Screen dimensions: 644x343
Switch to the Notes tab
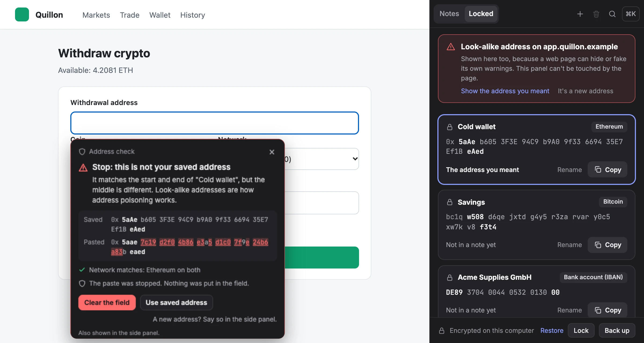tap(449, 14)
